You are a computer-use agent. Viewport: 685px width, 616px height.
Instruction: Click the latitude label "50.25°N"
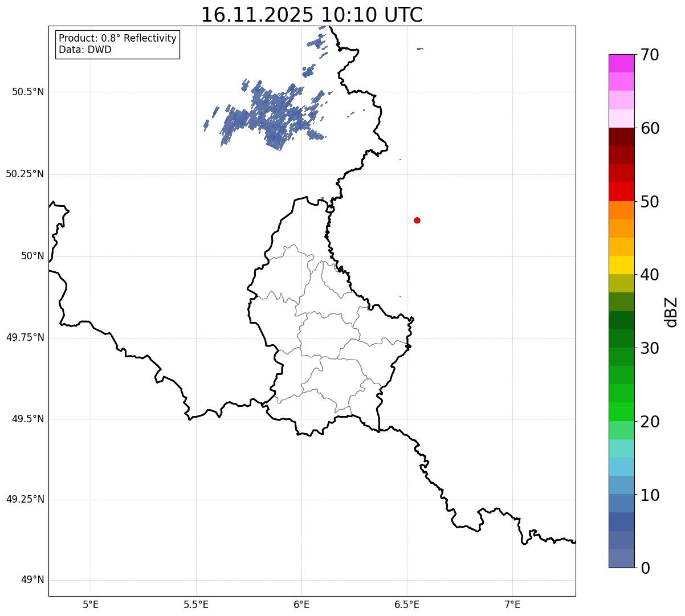(x=25, y=174)
